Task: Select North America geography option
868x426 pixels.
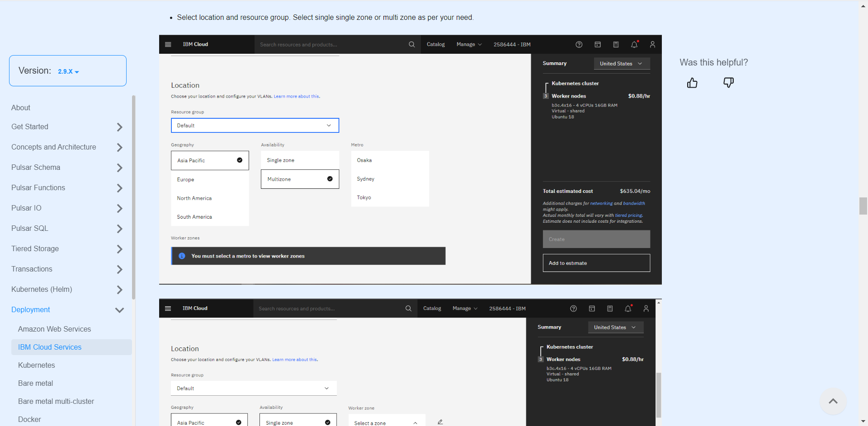Action: coord(210,198)
